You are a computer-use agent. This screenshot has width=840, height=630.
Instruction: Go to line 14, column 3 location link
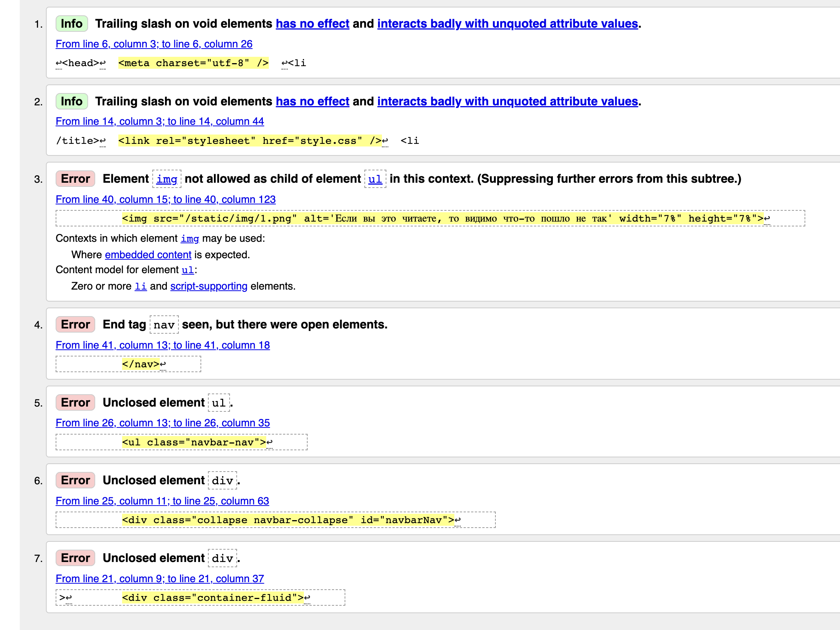point(159,121)
